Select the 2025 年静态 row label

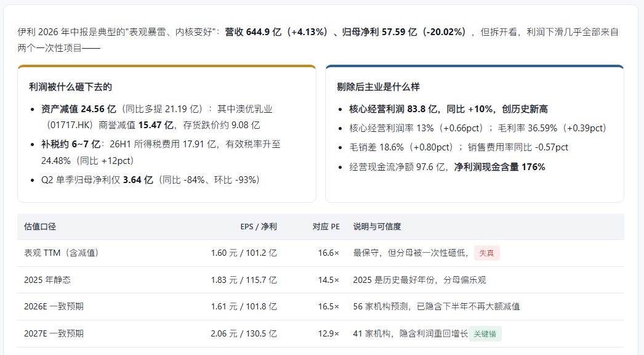click(47, 280)
